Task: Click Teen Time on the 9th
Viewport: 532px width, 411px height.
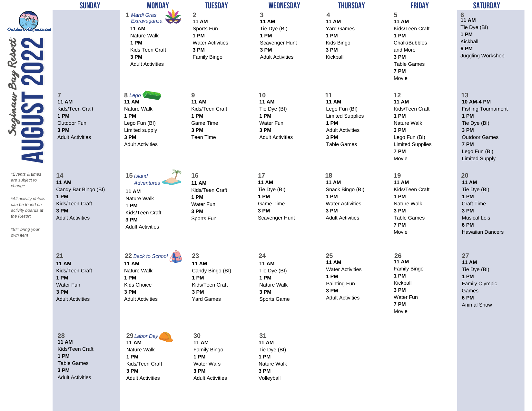Action: (203, 137)
